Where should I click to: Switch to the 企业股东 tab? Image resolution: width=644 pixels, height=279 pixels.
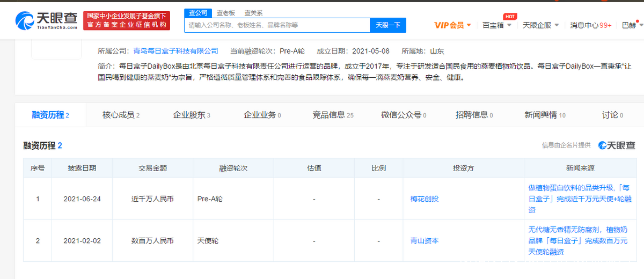point(192,115)
